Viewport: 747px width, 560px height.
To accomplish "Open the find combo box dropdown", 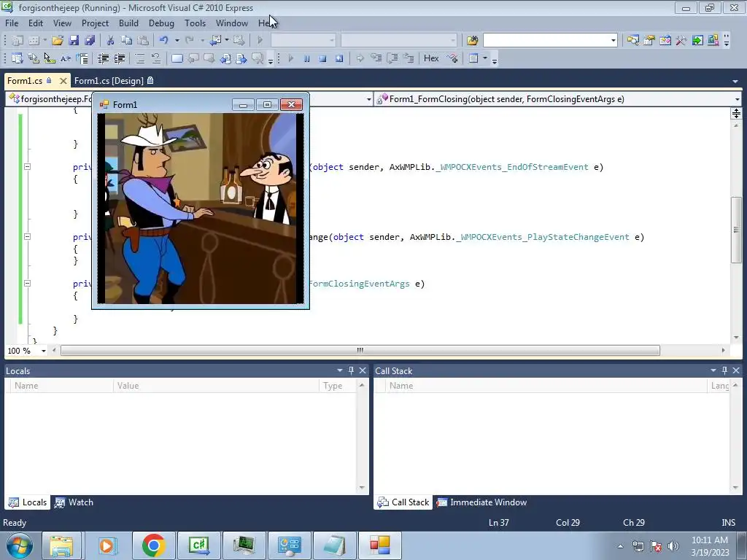I will [x=613, y=41].
